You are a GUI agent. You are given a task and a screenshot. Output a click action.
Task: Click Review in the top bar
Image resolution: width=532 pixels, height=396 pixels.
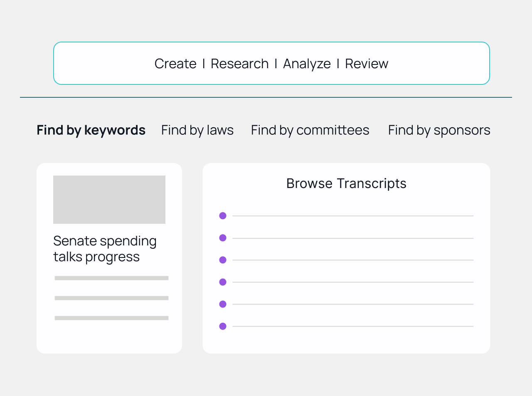coord(367,64)
